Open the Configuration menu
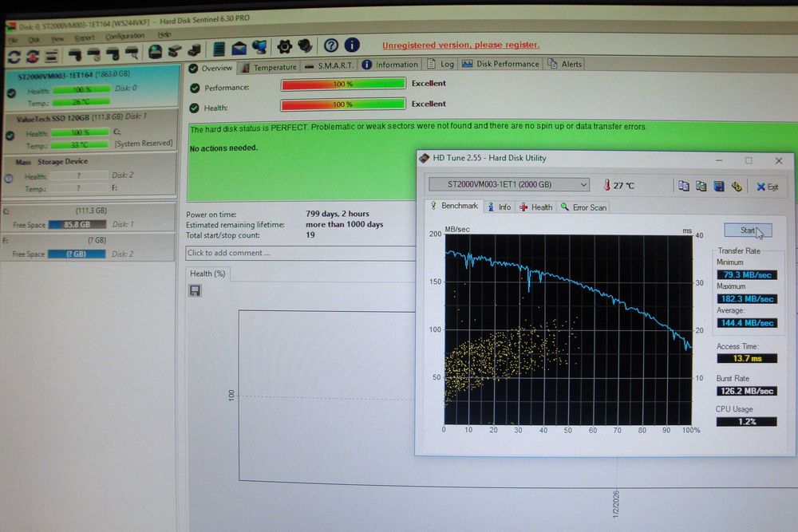This screenshot has width=798, height=532. pyautogui.click(x=124, y=36)
